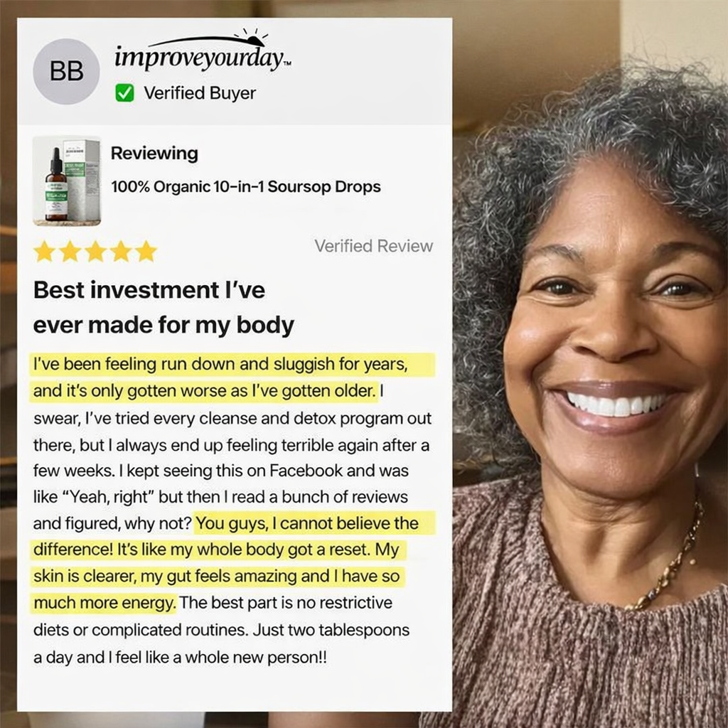The width and height of the screenshot is (728, 728).
Task: Click the highlighted text about feeling run down
Action: coord(232,378)
